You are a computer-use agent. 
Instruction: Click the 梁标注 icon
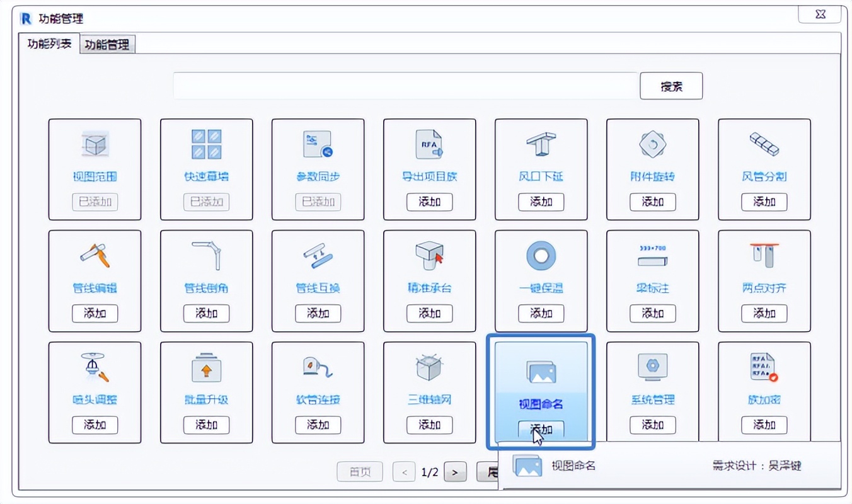coord(653,255)
